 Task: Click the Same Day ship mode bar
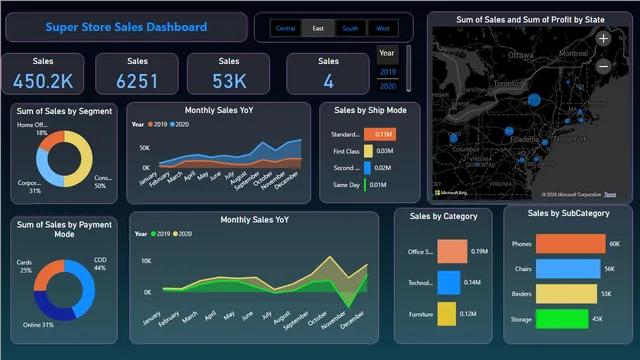coord(365,185)
